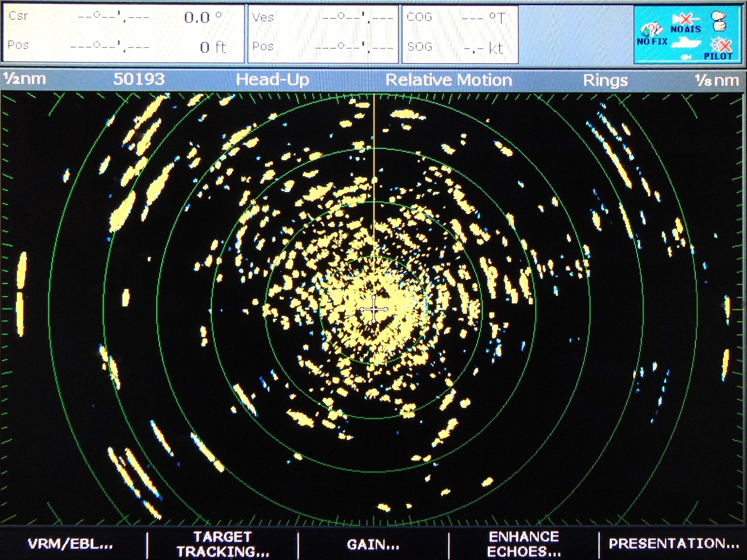
Task: Open the VRM/EBL softkey menu
Action: [x=70, y=544]
